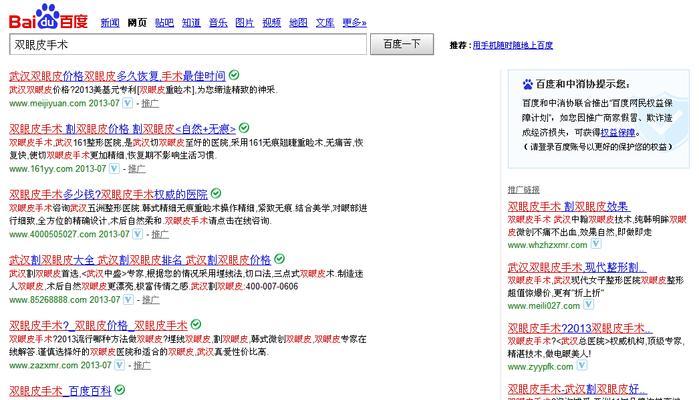
Task: Click V credit icon after www.meili027.com
Action: point(588,305)
